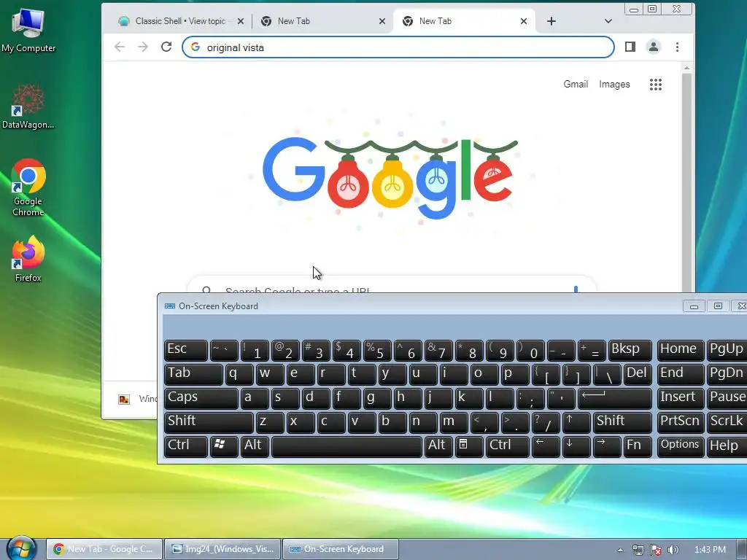Launch Firefox from the desktop

[x=28, y=259]
